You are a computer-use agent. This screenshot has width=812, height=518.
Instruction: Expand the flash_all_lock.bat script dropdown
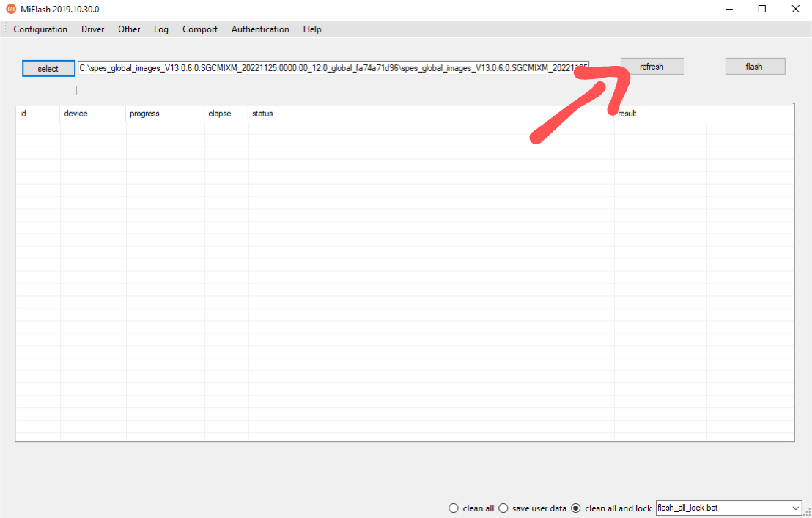click(x=795, y=508)
